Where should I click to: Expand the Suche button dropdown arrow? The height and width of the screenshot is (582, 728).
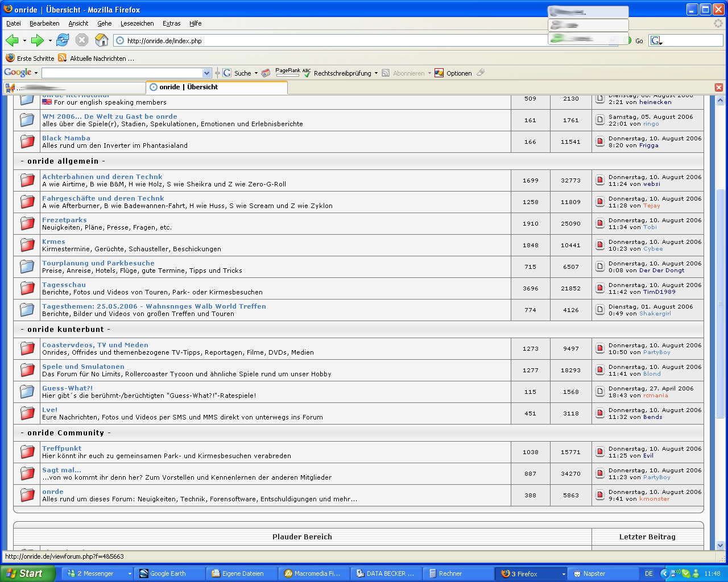(256, 73)
